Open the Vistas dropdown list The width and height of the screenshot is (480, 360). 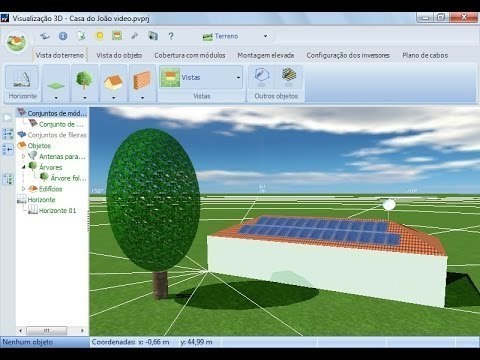[x=238, y=78]
